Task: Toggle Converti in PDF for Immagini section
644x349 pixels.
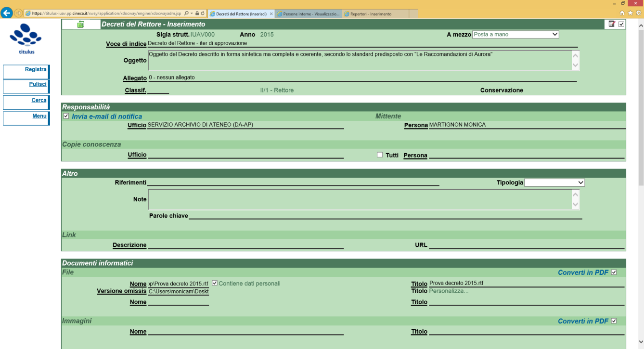Action: 613,321
